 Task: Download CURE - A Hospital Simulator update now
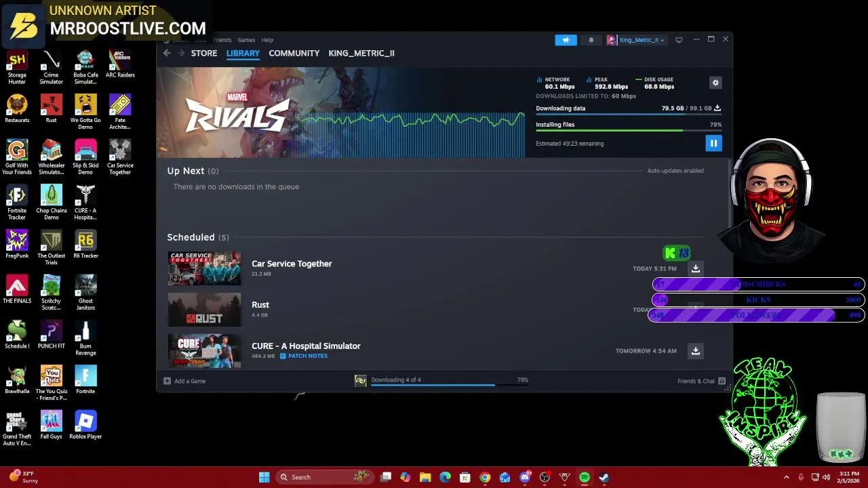click(695, 350)
